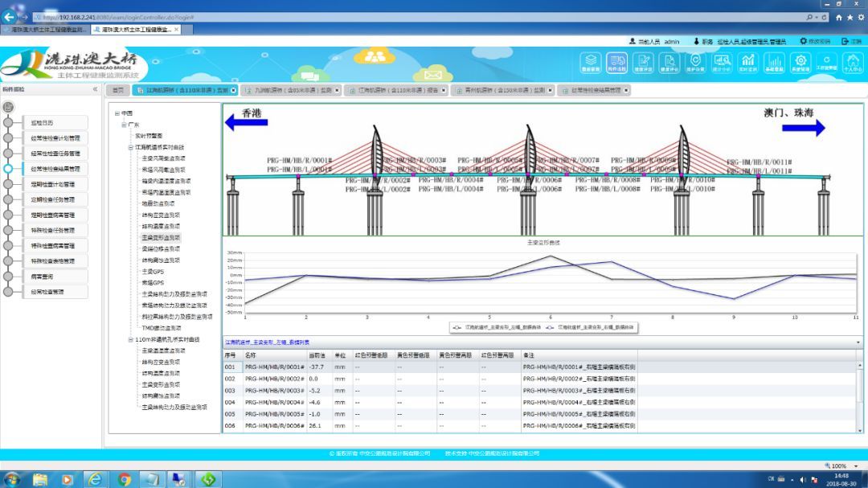Select 主梁GPS in the tree
The width and height of the screenshot is (868, 488).
click(153, 272)
